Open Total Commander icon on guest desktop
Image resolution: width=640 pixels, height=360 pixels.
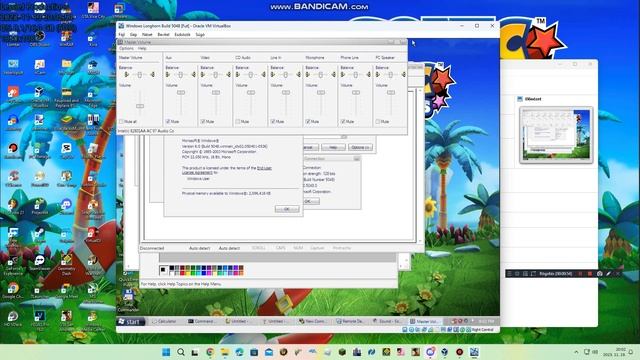(x=128, y=300)
